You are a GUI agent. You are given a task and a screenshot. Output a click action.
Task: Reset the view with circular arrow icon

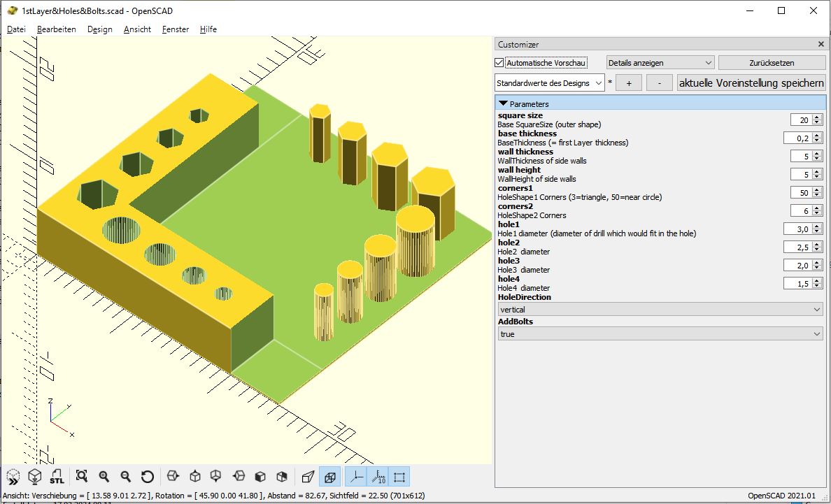pyautogui.click(x=148, y=477)
